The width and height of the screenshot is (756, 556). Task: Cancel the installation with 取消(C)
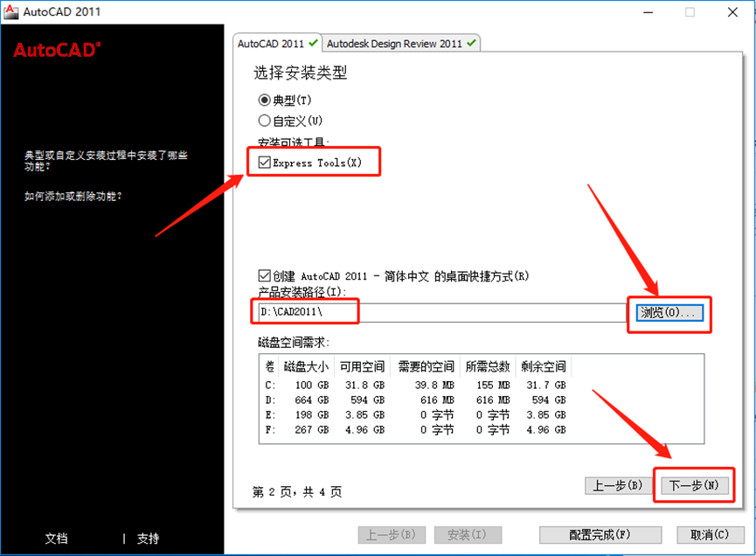click(707, 534)
